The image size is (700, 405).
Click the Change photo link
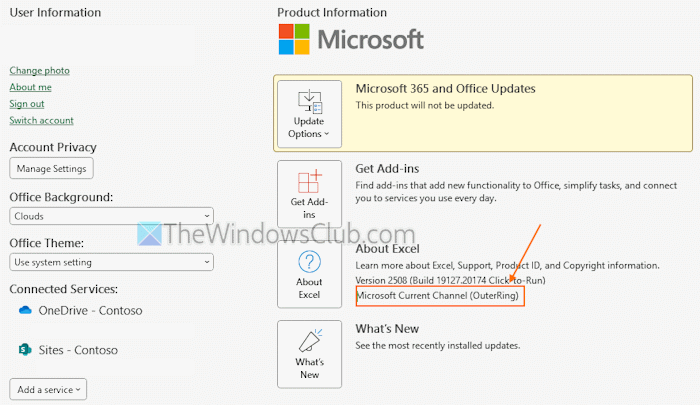39,70
